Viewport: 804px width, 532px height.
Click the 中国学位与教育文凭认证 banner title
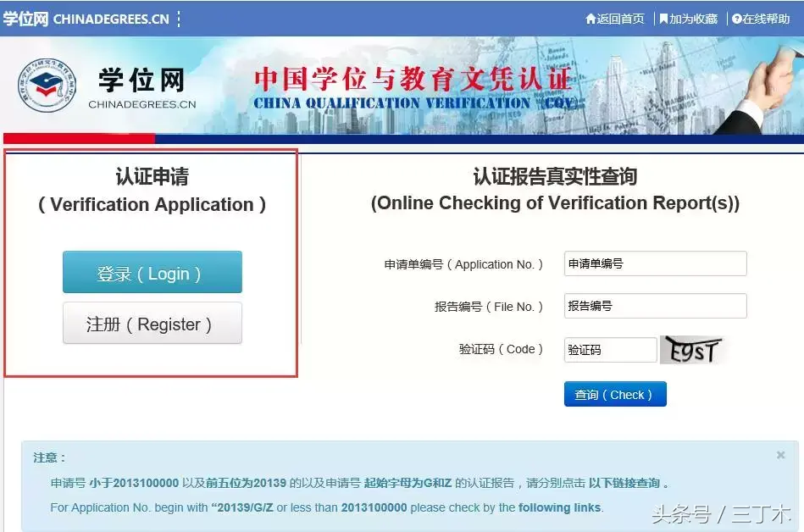coord(413,79)
